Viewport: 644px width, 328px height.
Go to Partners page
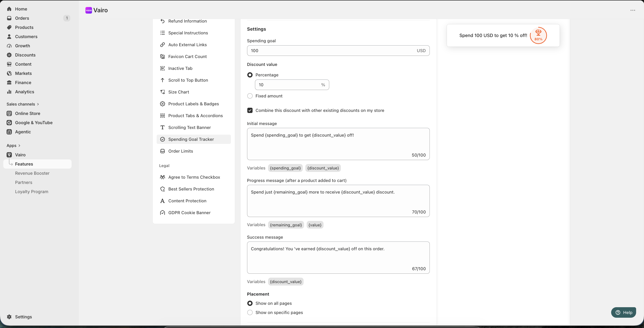point(23,182)
